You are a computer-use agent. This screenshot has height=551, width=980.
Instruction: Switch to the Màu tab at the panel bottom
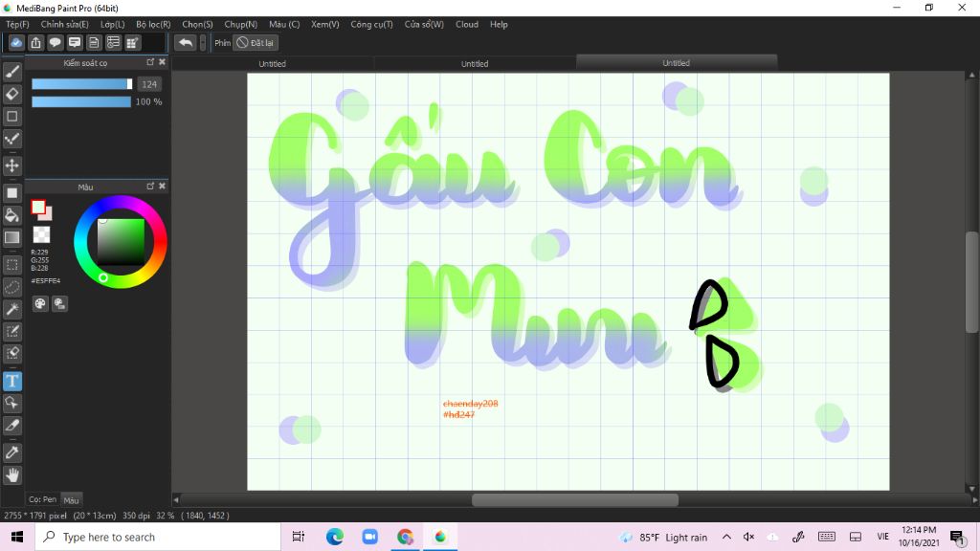coord(71,499)
